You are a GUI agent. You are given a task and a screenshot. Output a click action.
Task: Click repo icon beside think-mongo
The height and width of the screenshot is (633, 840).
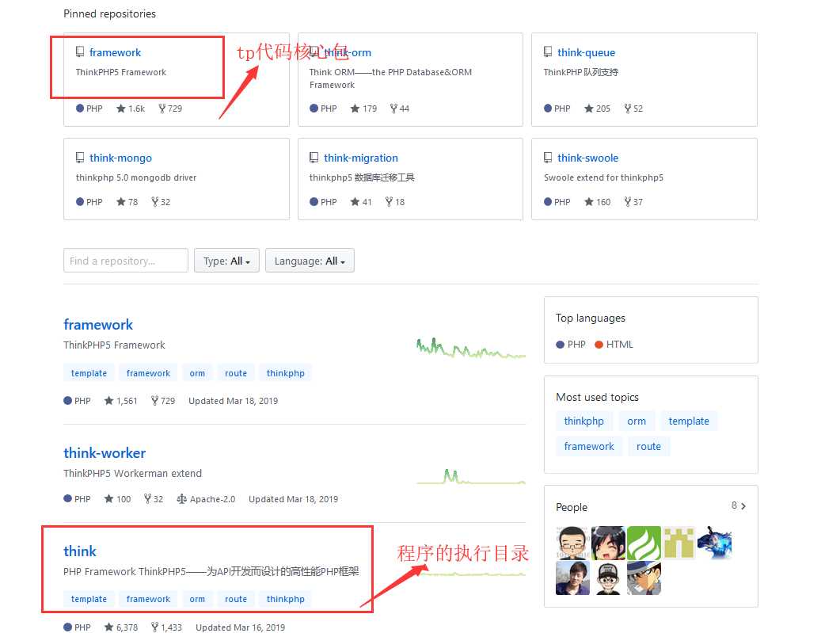80,158
